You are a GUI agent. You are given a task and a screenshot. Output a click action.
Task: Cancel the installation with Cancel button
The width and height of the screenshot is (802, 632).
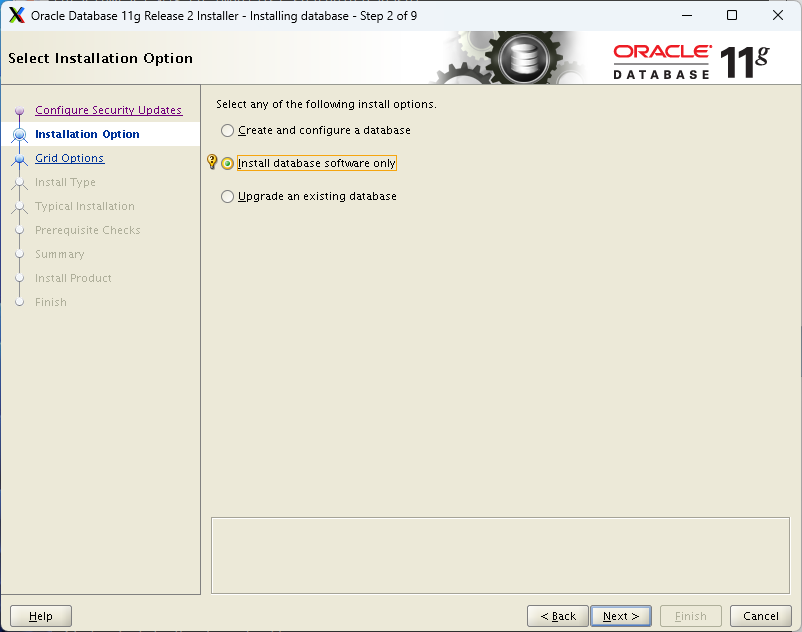coord(761,616)
